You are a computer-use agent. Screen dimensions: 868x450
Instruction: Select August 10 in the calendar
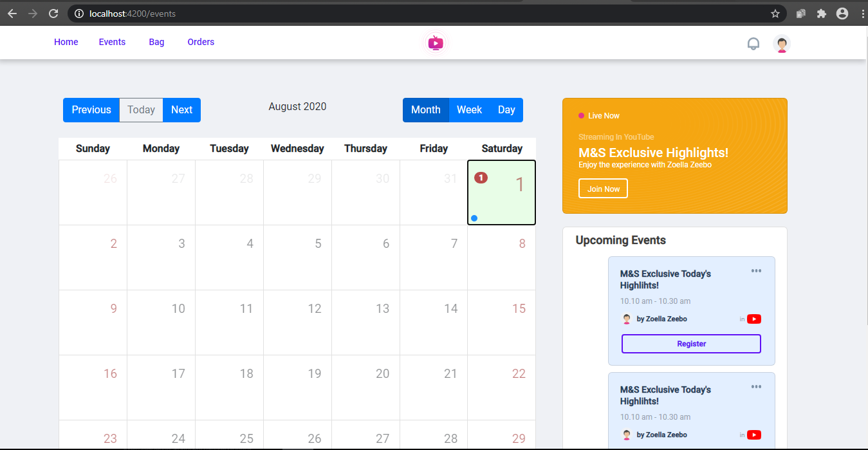[161, 323]
